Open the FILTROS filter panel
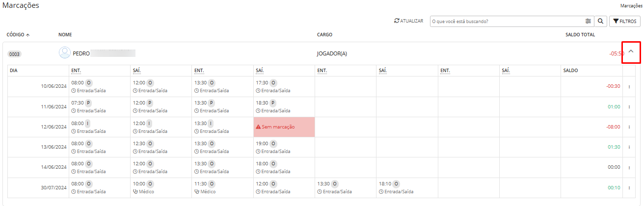Viewport: 644px width, 206px height. 624,22
